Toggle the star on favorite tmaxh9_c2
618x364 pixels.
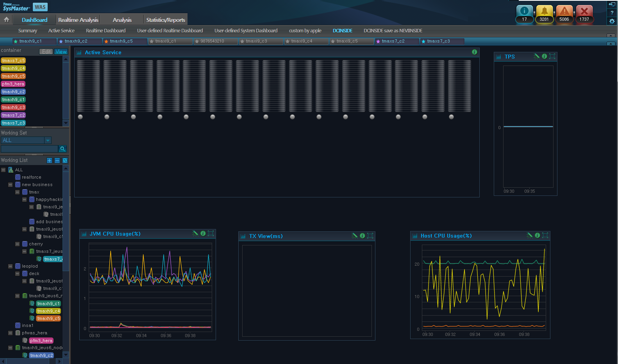click(x=61, y=41)
